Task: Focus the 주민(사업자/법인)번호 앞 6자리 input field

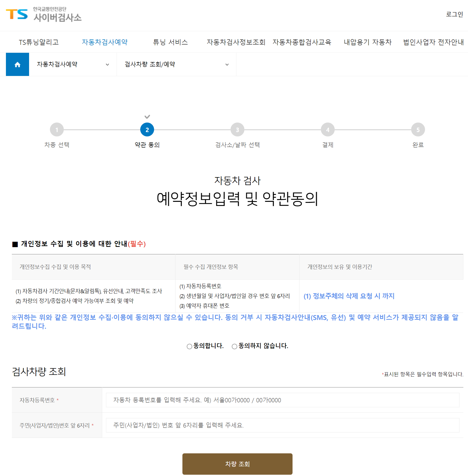Action: [x=282, y=425]
